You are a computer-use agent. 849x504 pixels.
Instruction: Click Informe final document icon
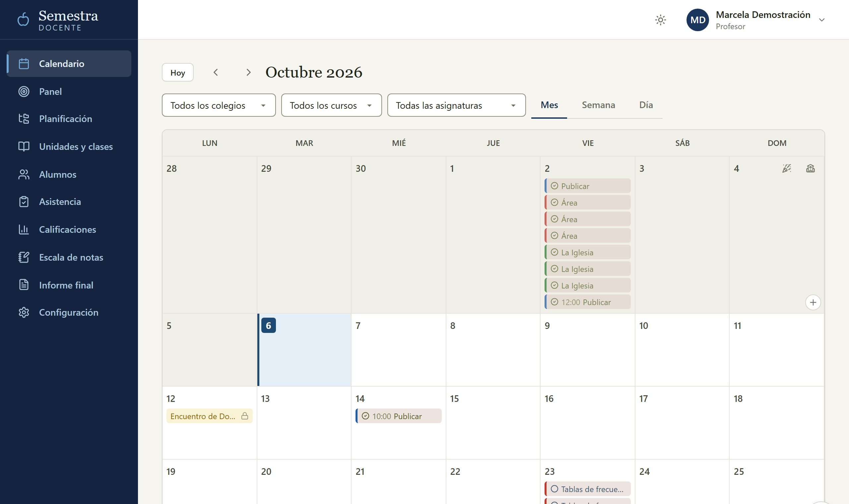tap(24, 284)
